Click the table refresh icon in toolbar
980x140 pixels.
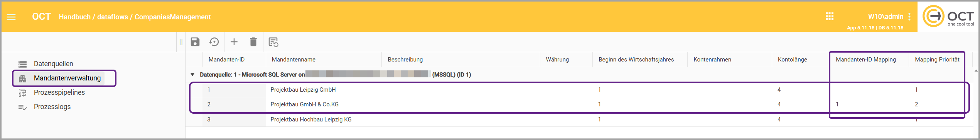(x=273, y=42)
